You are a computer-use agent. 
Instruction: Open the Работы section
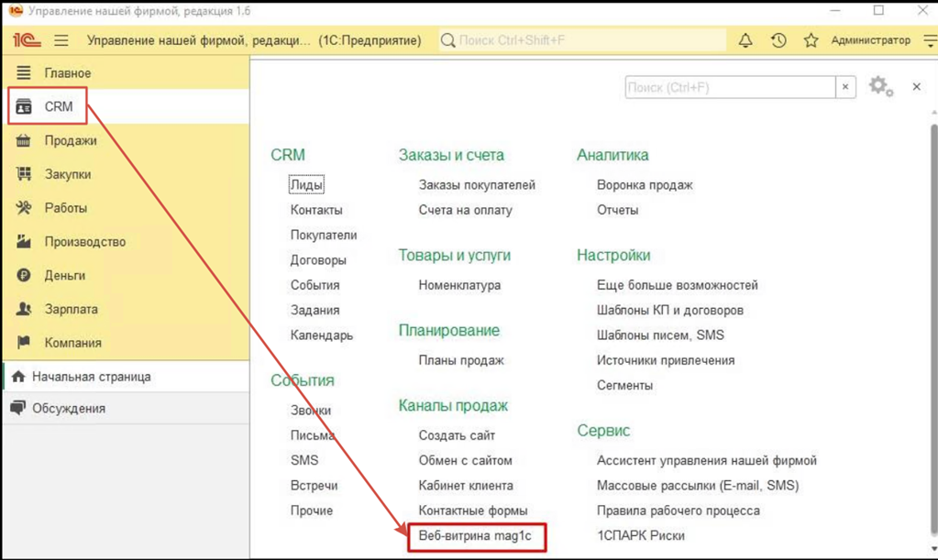point(126,208)
